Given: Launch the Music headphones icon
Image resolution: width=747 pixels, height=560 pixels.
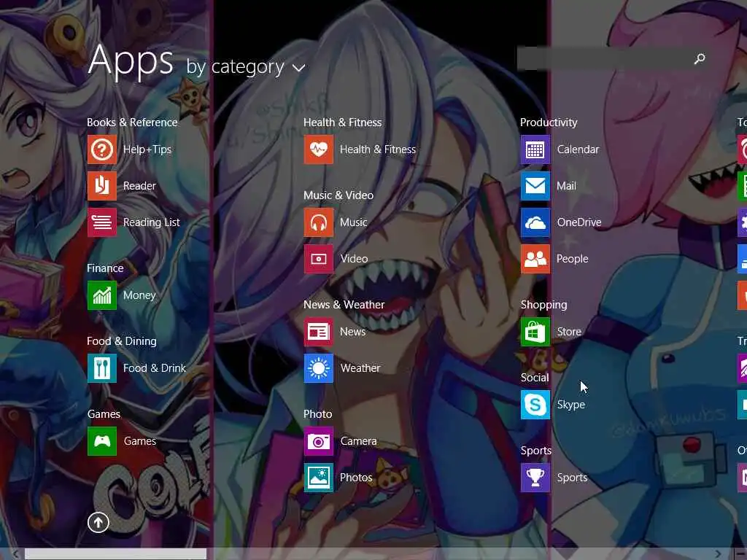Looking at the screenshot, I should point(319,222).
